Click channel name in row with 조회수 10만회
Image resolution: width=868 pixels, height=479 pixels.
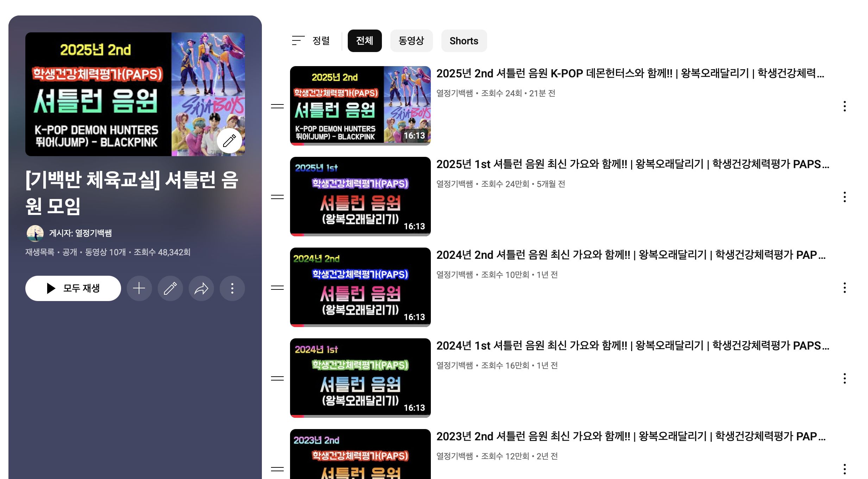coord(454,275)
